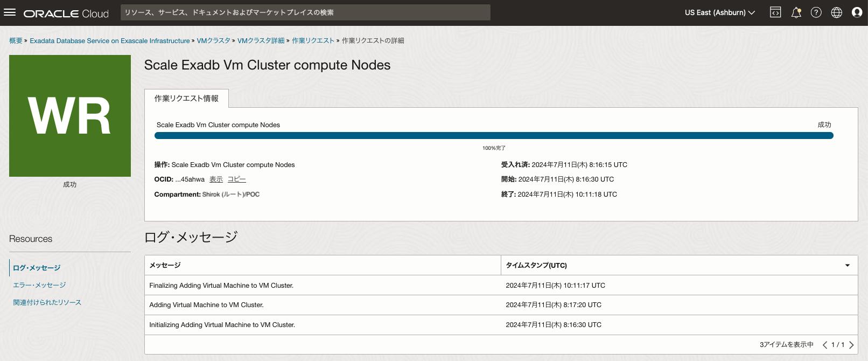
Task: Go to the next log page arrow
Action: pos(851,345)
